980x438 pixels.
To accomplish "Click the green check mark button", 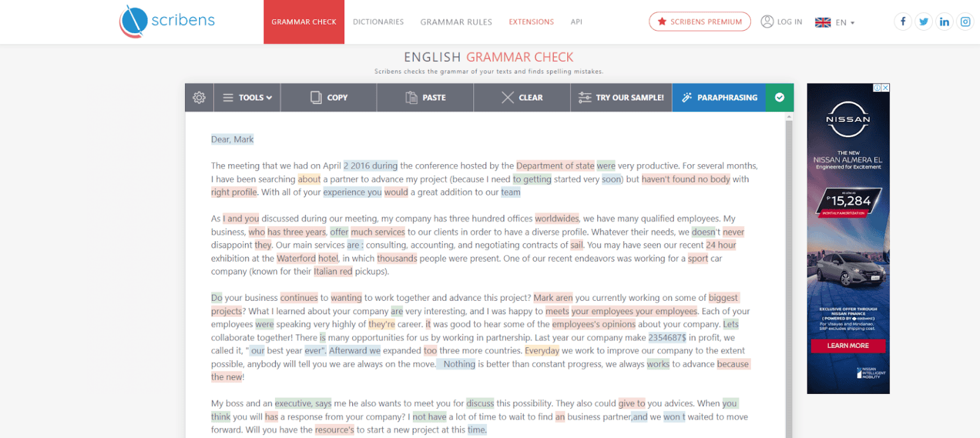I will pos(779,98).
